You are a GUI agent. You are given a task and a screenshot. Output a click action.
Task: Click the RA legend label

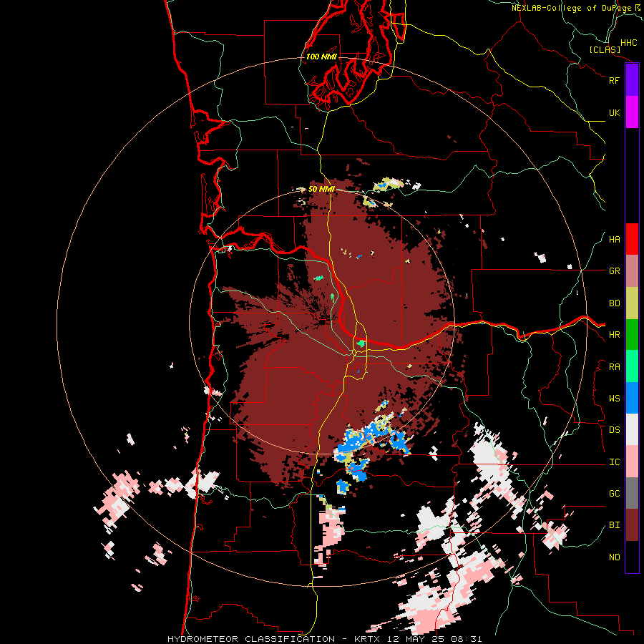coord(614,367)
